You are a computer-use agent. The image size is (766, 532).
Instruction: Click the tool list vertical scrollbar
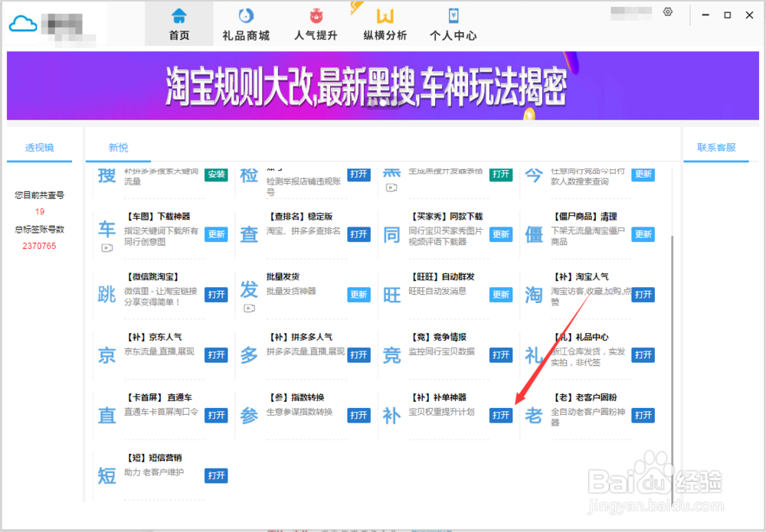(x=672, y=368)
